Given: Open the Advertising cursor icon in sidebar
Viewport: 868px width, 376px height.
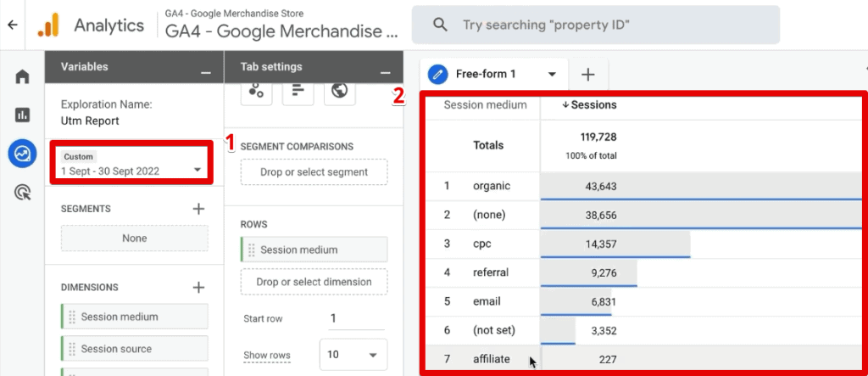Looking at the screenshot, I should (x=22, y=193).
